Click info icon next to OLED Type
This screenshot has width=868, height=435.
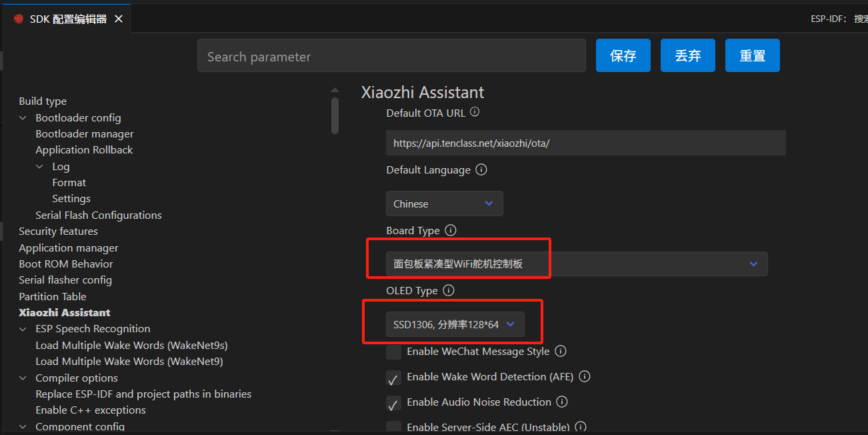pyautogui.click(x=449, y=290)
